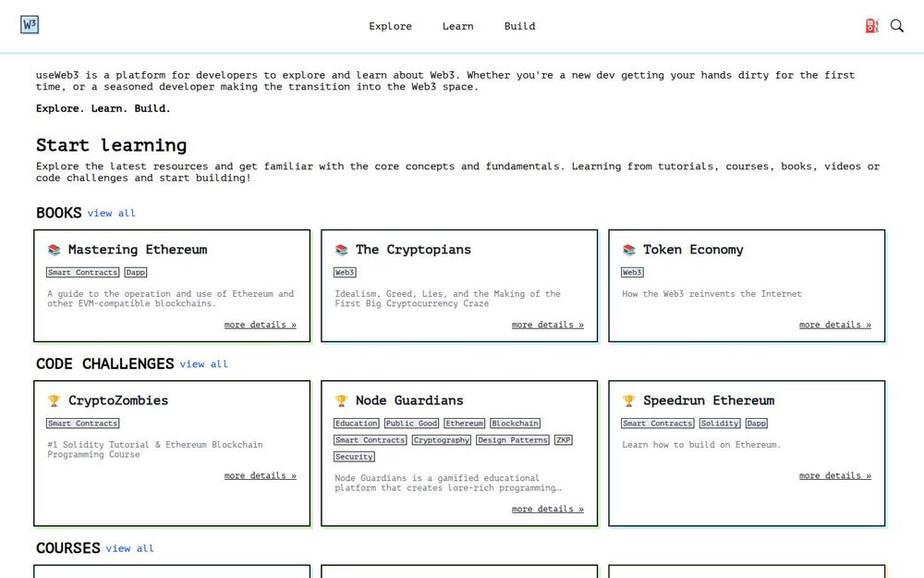
Task: Click the Mastering Ethereum description text
Action: tap(170, 299)
